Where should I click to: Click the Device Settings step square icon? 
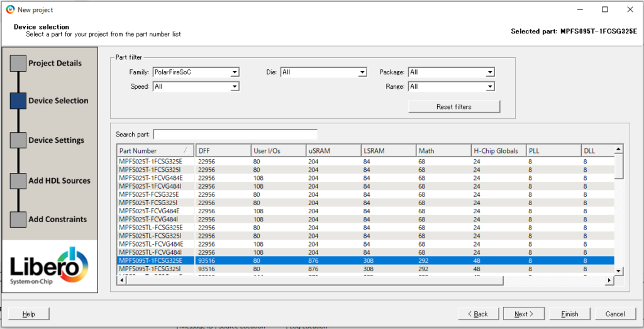point(18,140)
